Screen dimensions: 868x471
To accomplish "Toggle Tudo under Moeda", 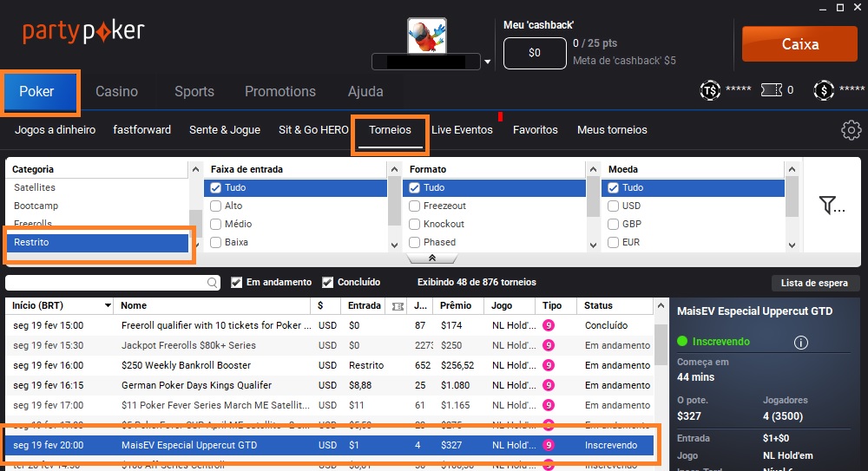I will (x=614, y=187).
